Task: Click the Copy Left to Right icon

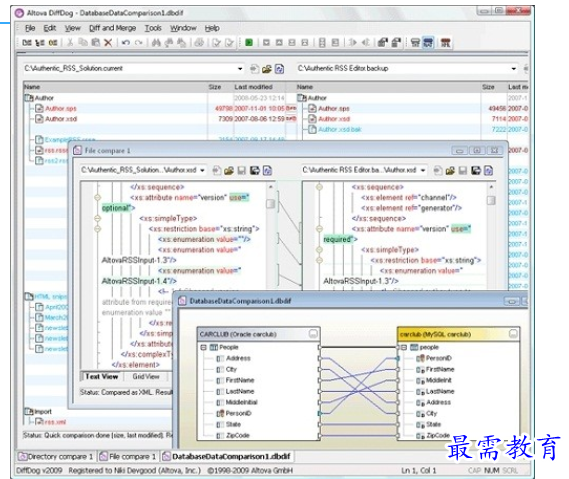Action: [x=352, y=43]
